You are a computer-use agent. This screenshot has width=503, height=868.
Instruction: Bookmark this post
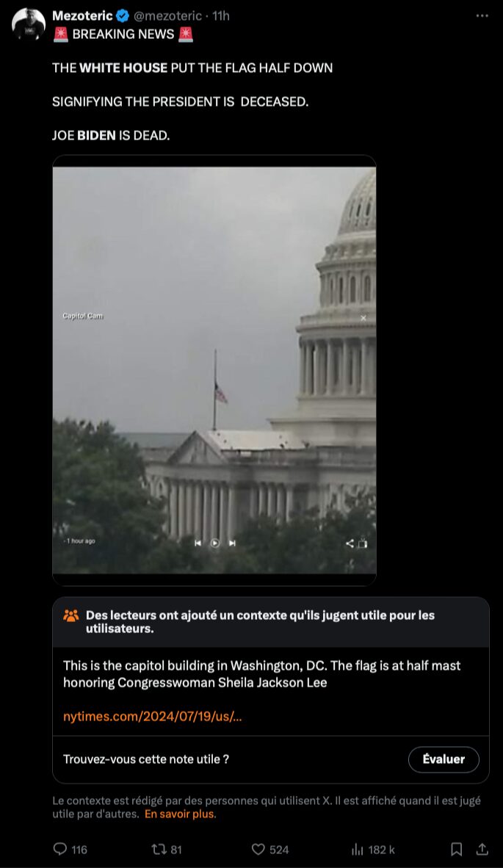pos(457,849)
